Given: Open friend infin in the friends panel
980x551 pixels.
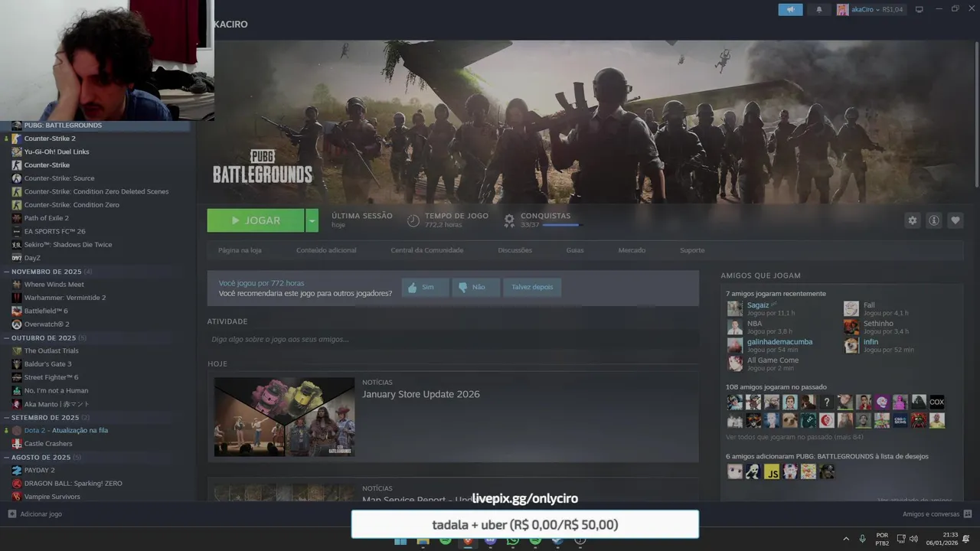Looking at the screenshot, I should point(871,342).
